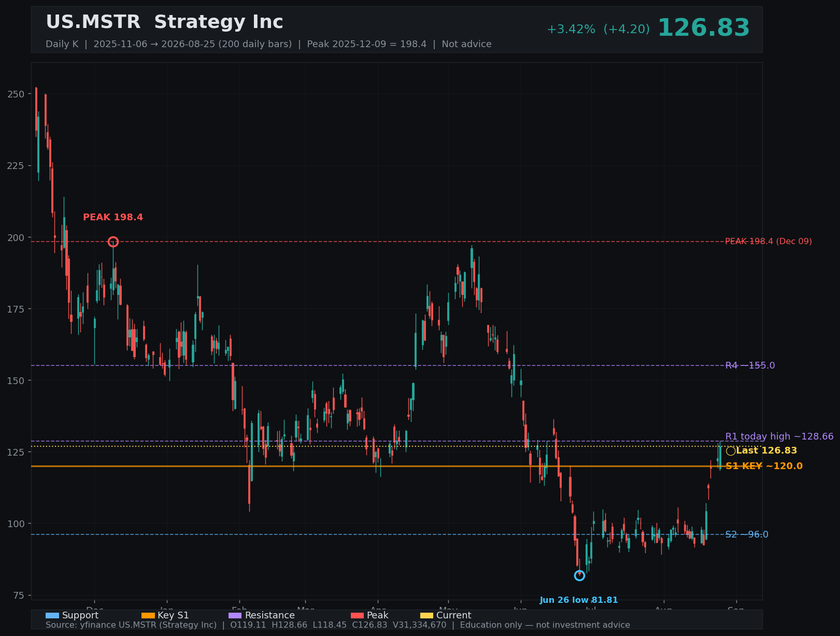Click the orange Key S1 legend swatch
This screenshot has width=840, height=636.
click(x=148, y=616)
